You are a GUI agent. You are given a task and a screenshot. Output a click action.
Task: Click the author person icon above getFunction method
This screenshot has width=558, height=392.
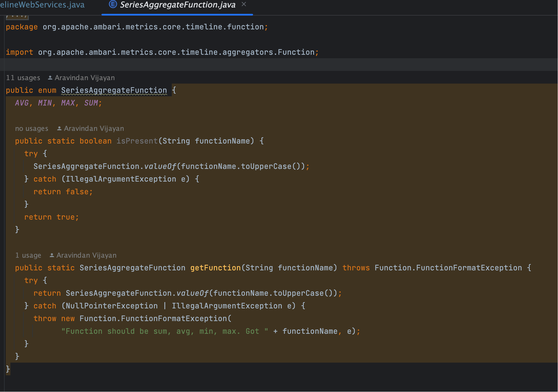pyautogui.click(x=52, y=255)
